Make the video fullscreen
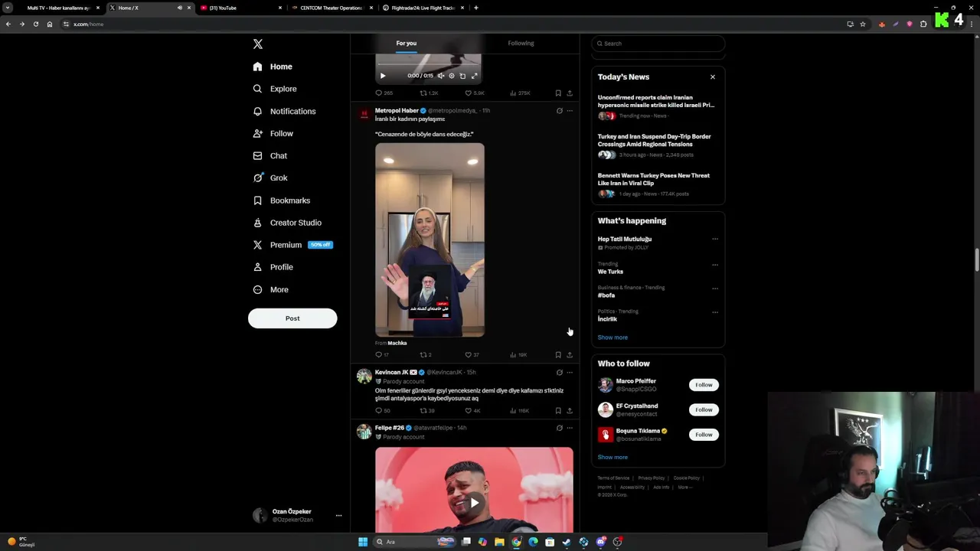This screenshot has width=980, height=551. (x=474, y=76)
